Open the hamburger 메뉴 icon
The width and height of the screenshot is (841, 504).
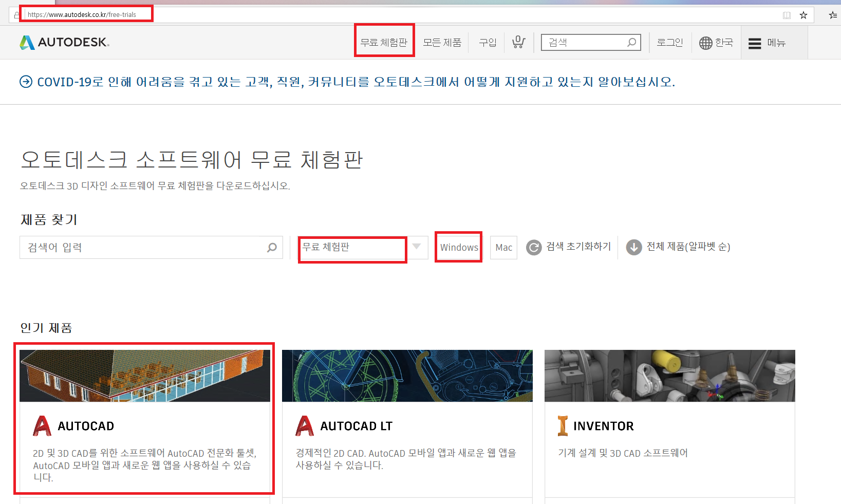click(x=755, y=43)
